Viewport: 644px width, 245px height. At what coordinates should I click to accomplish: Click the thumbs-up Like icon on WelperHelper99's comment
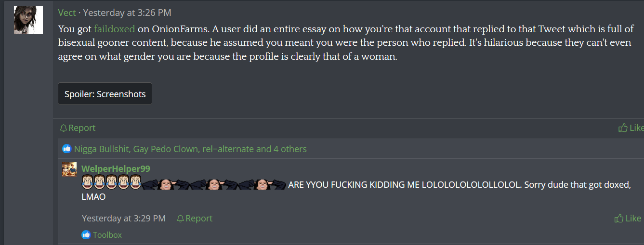(619, 218)
